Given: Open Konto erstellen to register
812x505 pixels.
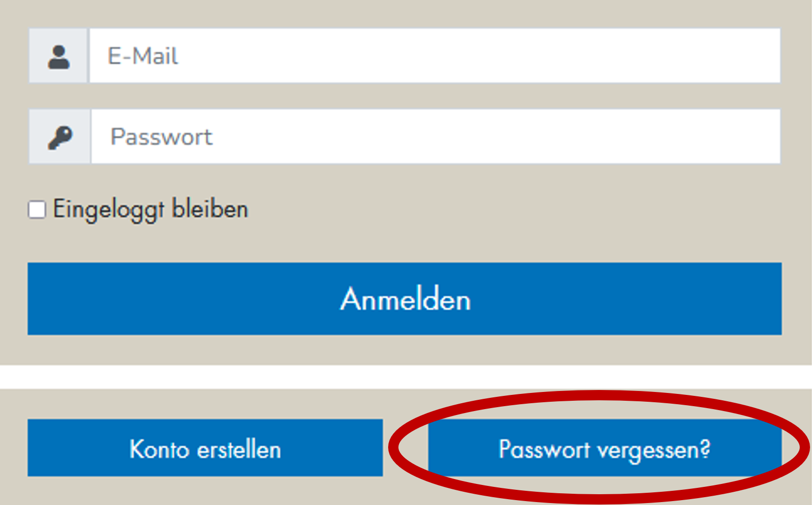Looking at the screenshot, I should [205, 448].
